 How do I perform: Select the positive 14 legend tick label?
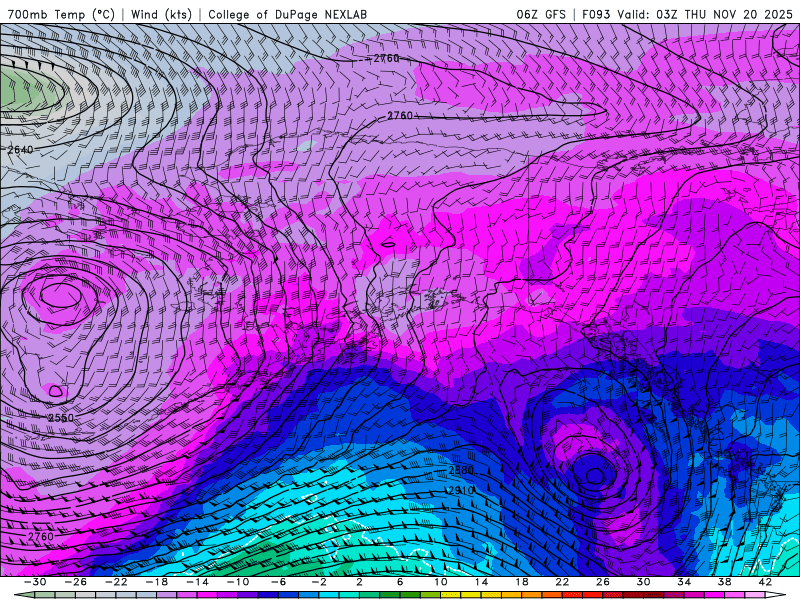coord(481,582)
